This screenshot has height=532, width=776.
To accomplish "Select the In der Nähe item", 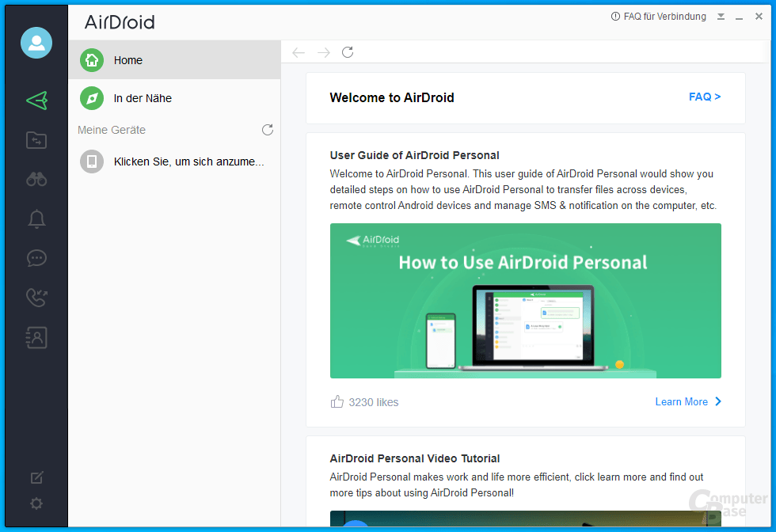I will [x=175, y=98].
